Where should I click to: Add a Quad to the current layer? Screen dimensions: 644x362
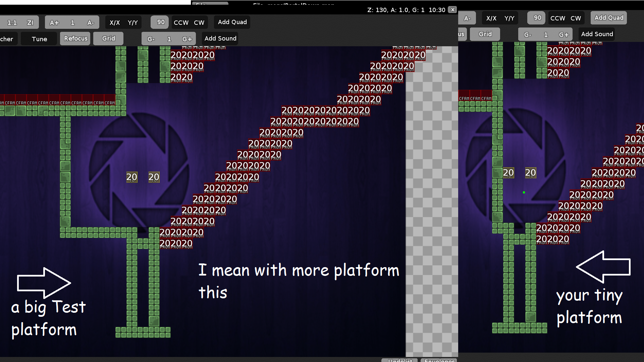pyautogui.click(x=231, y=22)
